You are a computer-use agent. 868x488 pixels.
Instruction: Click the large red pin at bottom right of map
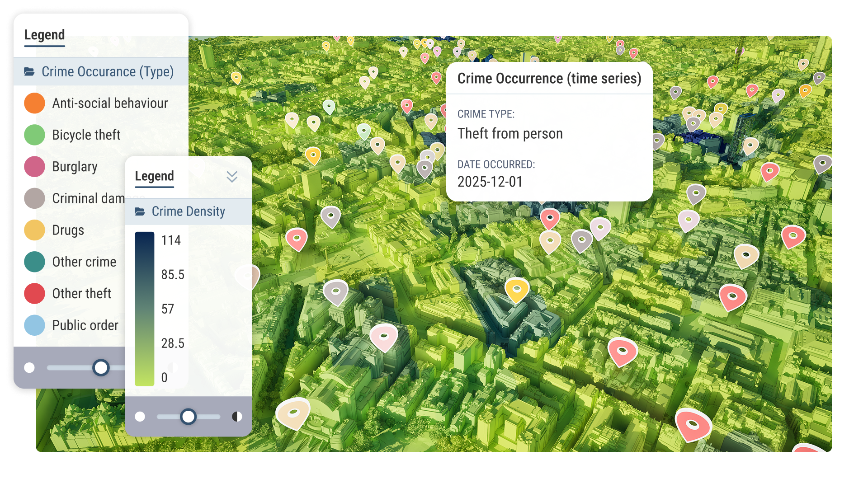click(692, 425)
